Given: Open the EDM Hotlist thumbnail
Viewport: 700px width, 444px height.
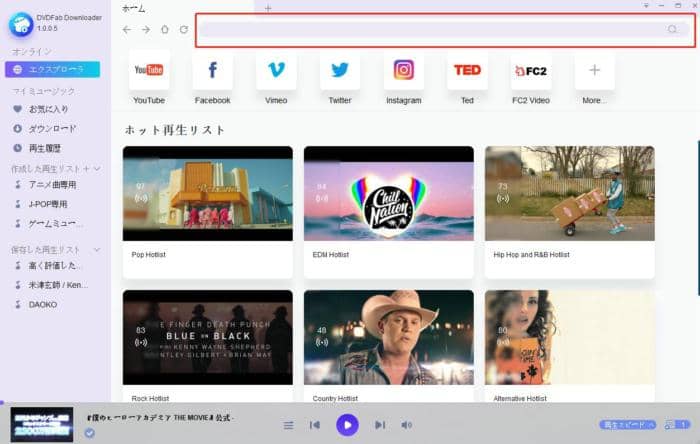Looking at the screenshot, I should coord(388,193).
